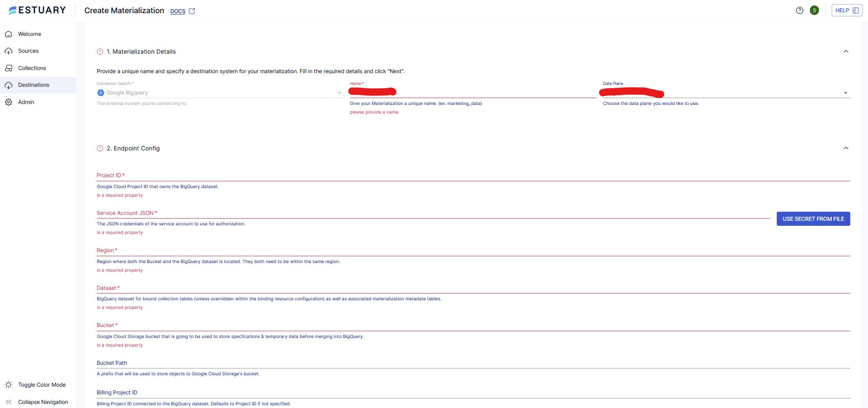The image size is (868, 408).
Task: Click the Toggle Color Mode sun icon
Action: (9, 385)
